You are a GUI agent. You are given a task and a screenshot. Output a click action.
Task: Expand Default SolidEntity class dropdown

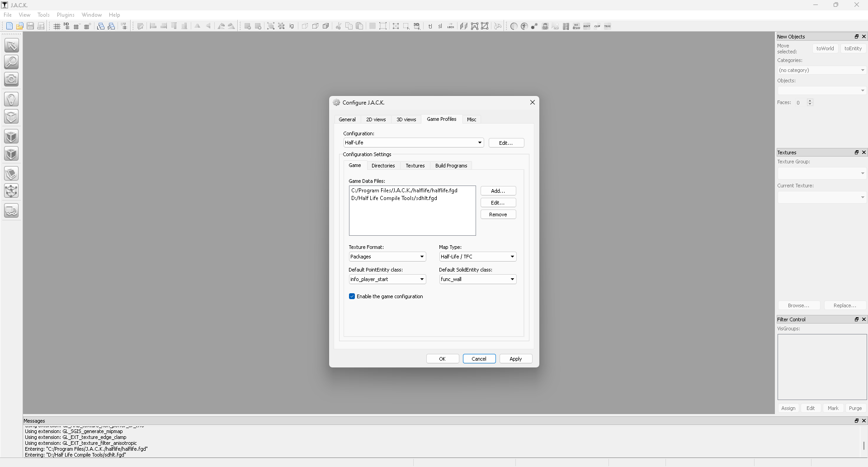pyautogui.click(x=477, y=279)
